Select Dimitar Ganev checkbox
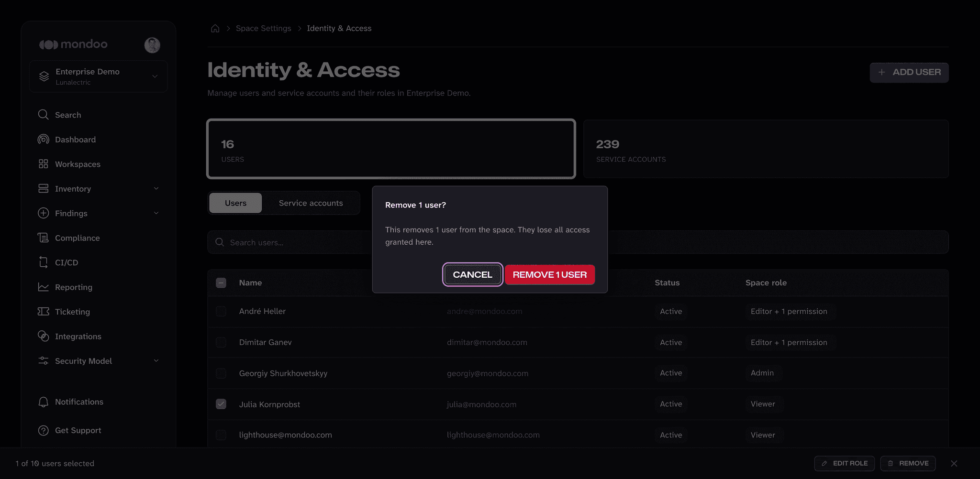 pyautogui.click(x=221, y=342)
